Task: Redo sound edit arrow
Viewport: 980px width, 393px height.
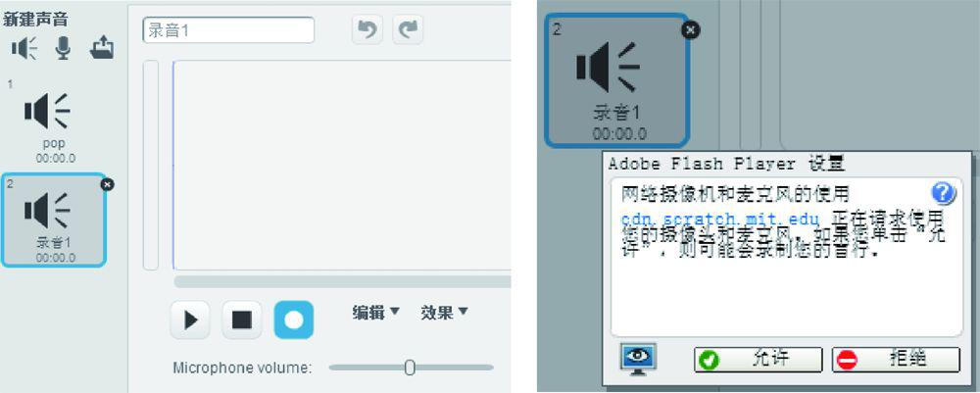Action: tap(408, 29)
